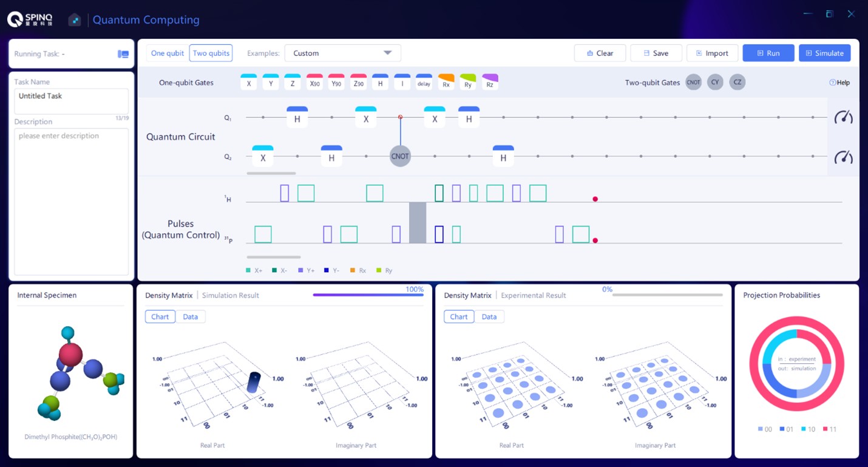Select the delay gate in the palette
This screenshot has width=868, height=467.
pos(424,82)
